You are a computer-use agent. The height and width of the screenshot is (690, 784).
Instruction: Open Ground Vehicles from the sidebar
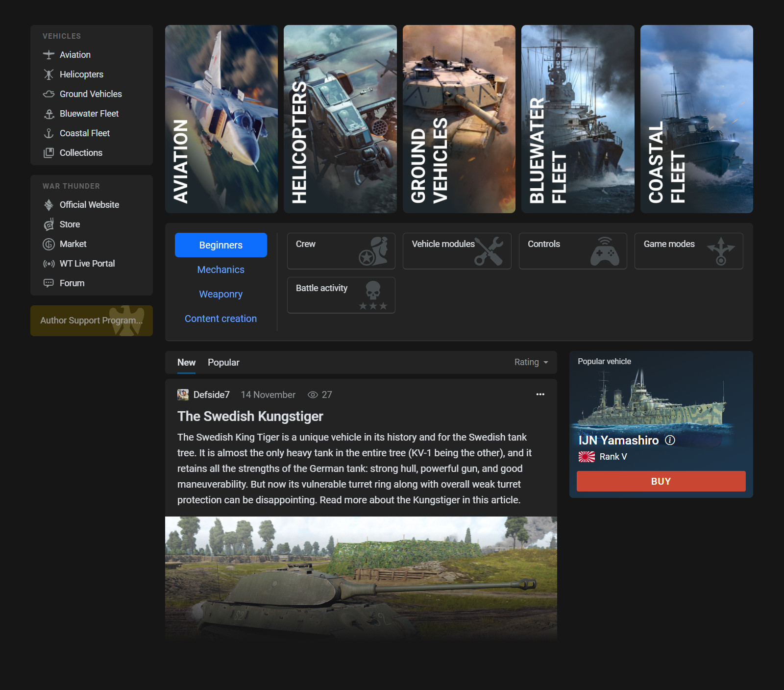pos(49,94)
